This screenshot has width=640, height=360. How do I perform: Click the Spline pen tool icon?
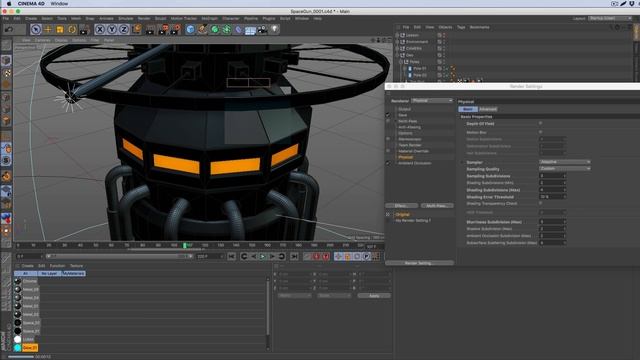coord(202,29)
